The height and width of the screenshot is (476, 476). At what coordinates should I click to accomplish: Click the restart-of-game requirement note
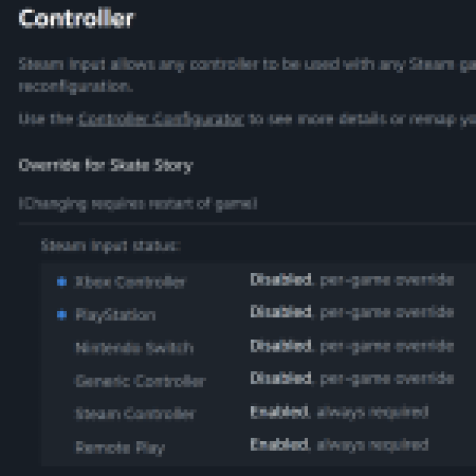pos(138,203)
